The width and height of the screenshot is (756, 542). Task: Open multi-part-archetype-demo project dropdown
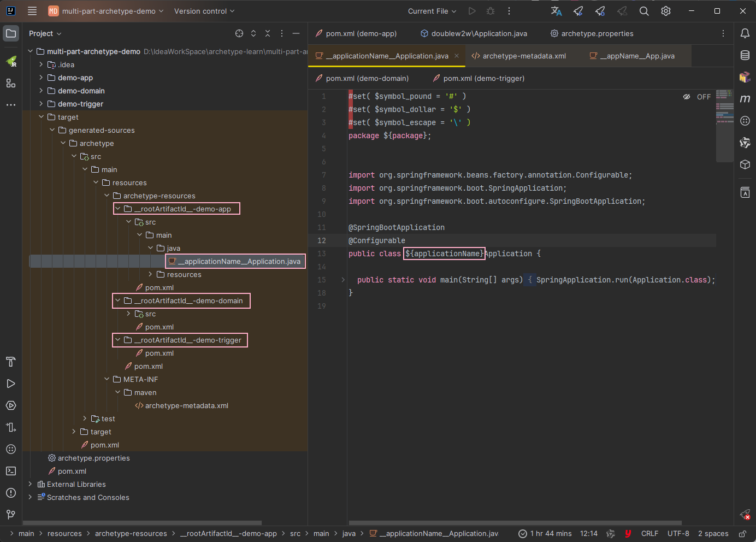coord(106,11)
